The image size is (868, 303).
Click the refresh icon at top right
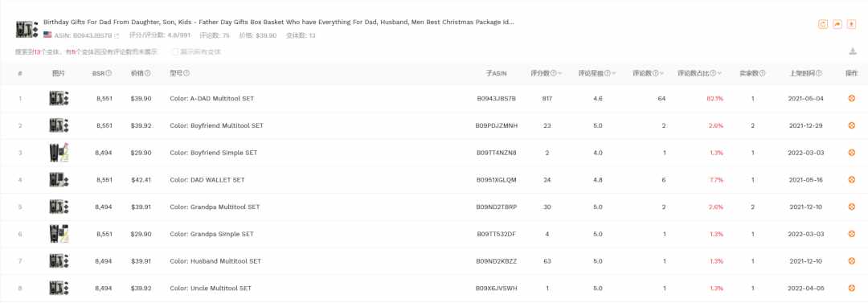pos(823,24)
